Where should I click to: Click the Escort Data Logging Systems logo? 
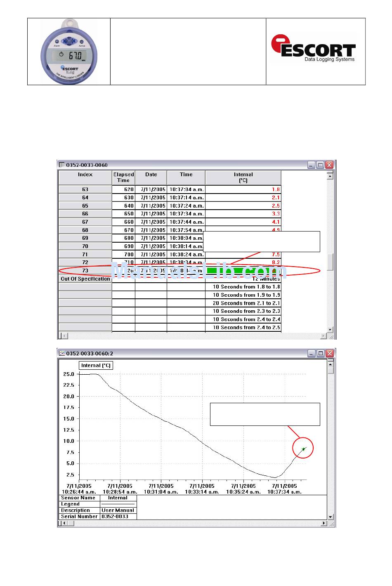(x=314, y=48)
